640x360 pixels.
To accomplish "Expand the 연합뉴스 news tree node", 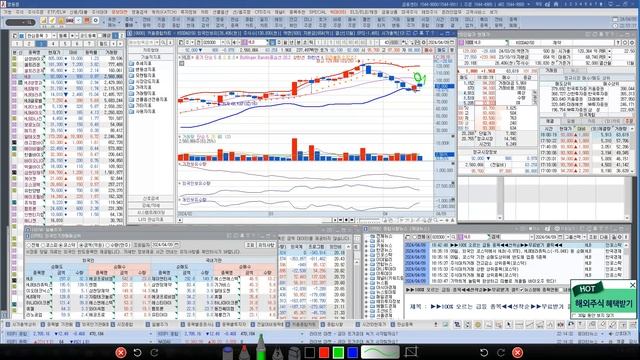I will click(x=366, y=264).
